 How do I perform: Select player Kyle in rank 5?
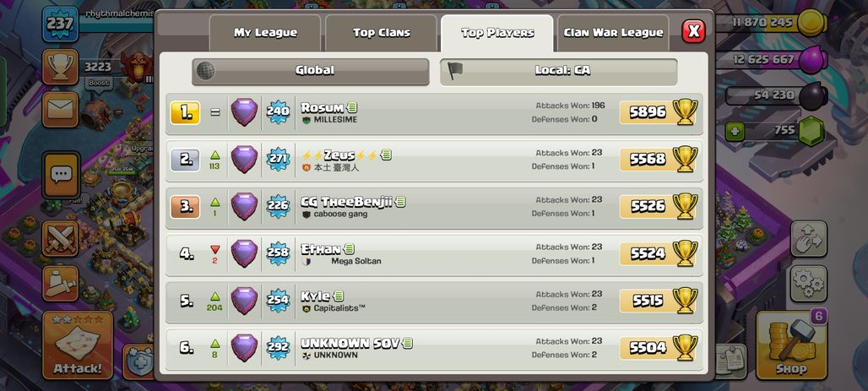[x=434, y=301]
